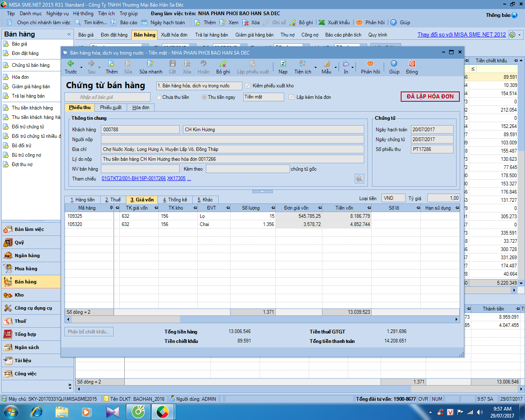Image resolution: width=525 pixels, height=420 pixels.
Task: Click Phản hồi in the dialog toolbar
Action: pos(370,67)
